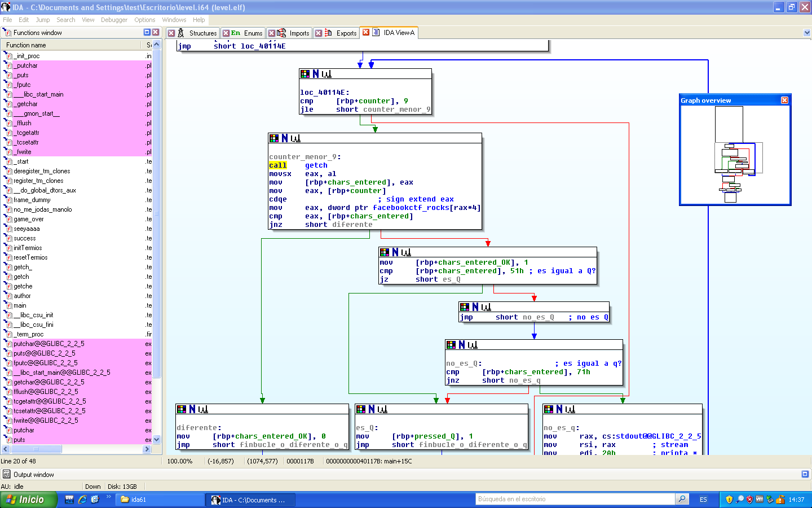812x508 pixels.
Task: Click the Inicio start button
Action: point(28,500)
